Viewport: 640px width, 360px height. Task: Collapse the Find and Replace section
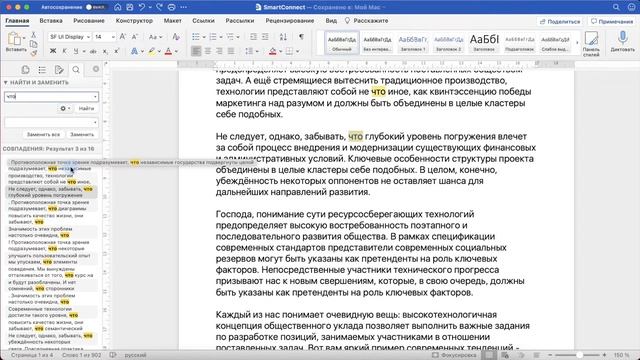coord(6,82)
